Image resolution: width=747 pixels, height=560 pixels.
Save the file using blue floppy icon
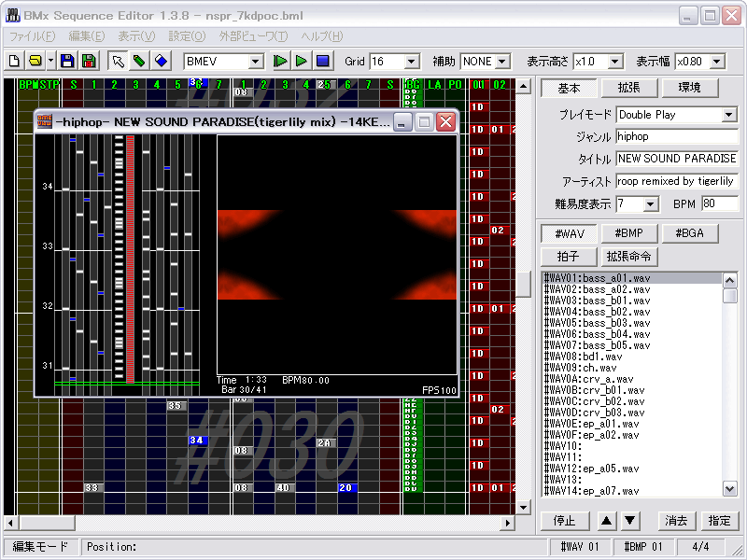coord(67,62)
